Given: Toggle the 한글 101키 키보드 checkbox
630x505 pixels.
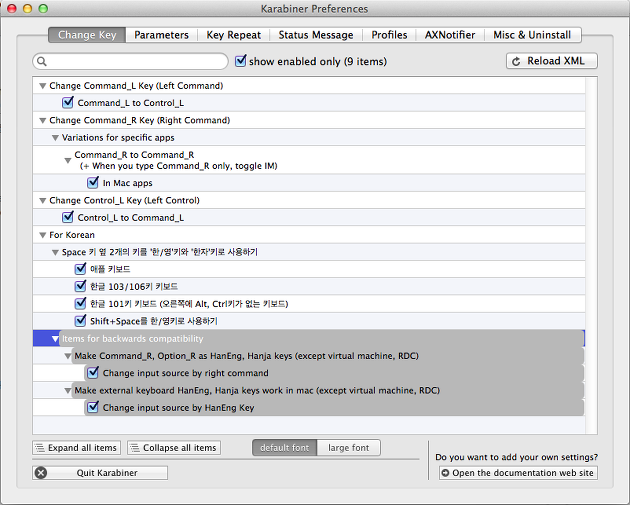Looking at the screenshot, I should coord(80,303).
